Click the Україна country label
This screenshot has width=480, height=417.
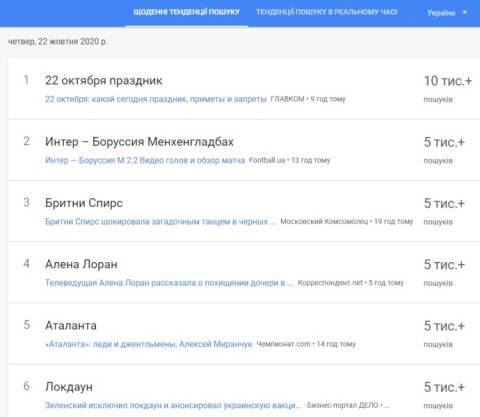[441, 13]
